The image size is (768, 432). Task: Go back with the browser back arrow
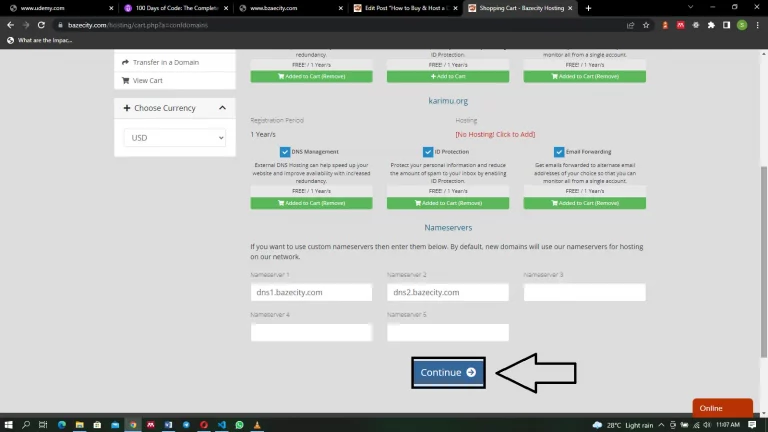(x=10, y=25)
